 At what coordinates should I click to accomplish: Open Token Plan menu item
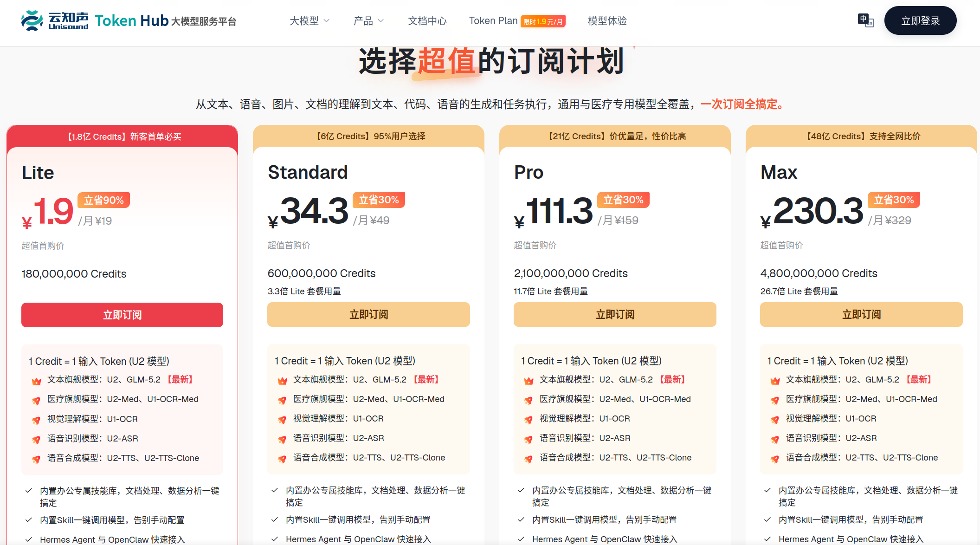pyautogui.click(x=493, y=21)
